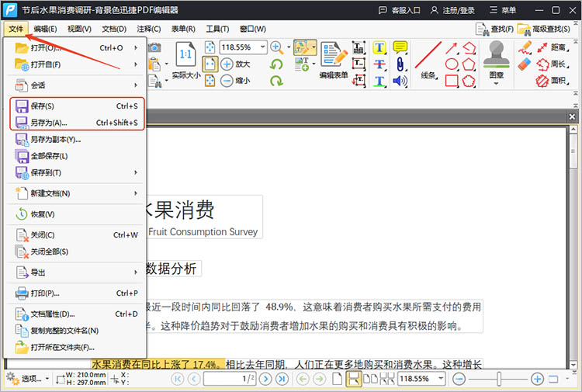Viewport: 582px width, 392px height.
Task: Click the magnifier zoom tool icon
Action: click(x=276, y=47)
